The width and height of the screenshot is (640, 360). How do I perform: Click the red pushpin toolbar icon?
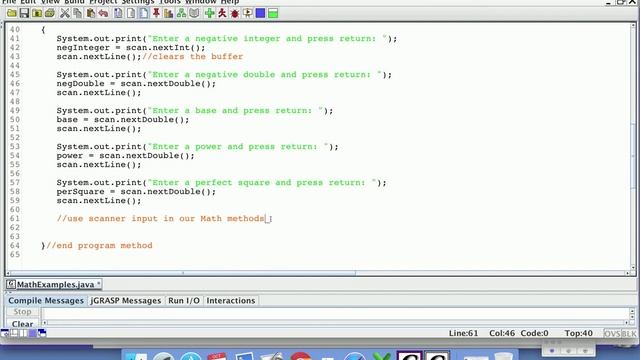(156, 13)
